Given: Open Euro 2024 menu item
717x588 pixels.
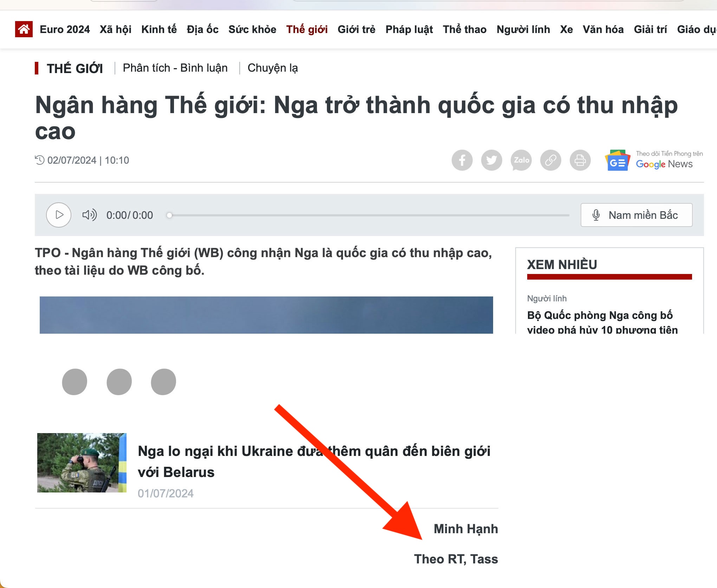Looking at the screenshot, I should [65, 30].
